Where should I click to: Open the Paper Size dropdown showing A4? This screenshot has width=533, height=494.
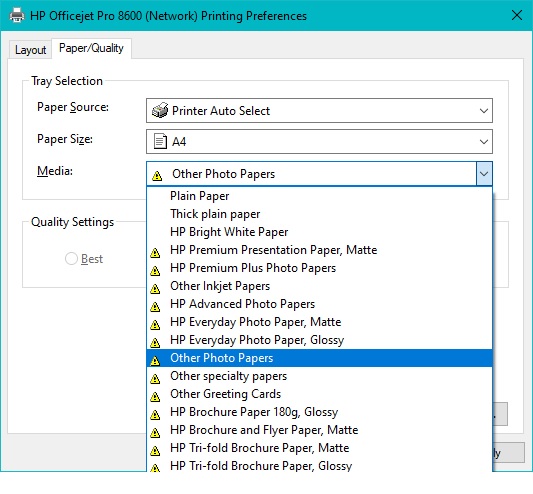(319, 141)
